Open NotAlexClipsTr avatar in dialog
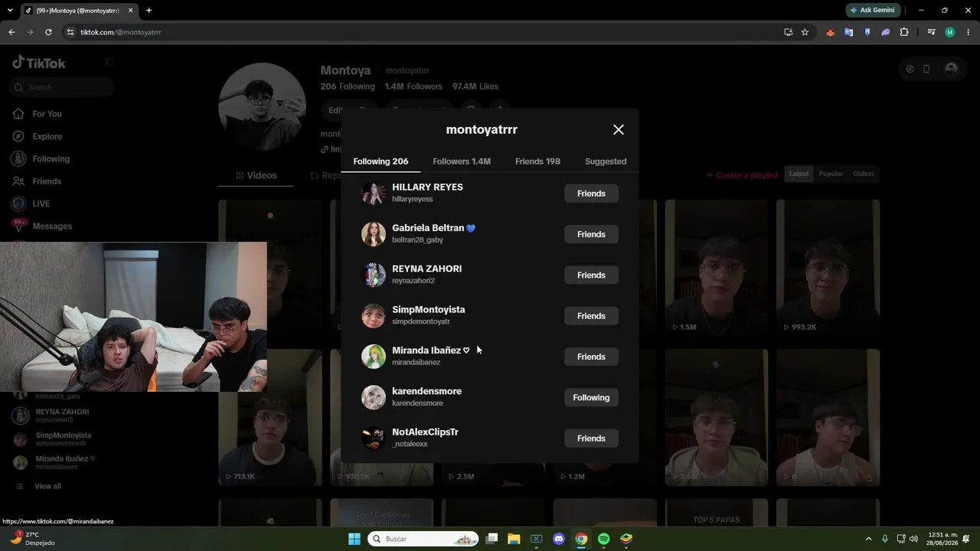This screenshot has height=551, width=980. click(374, 439)
